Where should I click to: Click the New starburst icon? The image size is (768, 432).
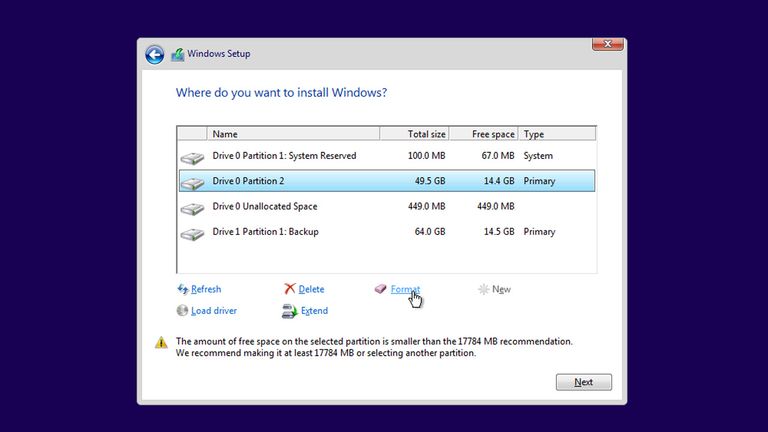coord(483,289)
